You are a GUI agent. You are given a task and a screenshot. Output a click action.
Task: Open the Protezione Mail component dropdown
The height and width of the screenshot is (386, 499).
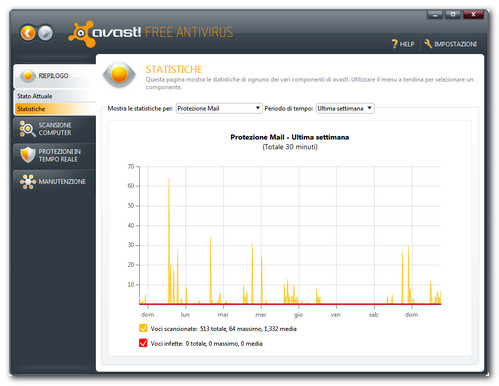[219, 108]
